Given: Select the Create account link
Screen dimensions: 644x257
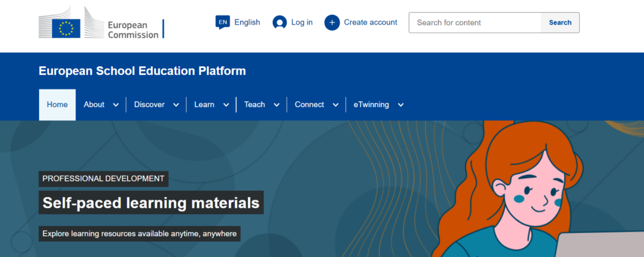Looking at the screenshot, I should tap(370, 22).
